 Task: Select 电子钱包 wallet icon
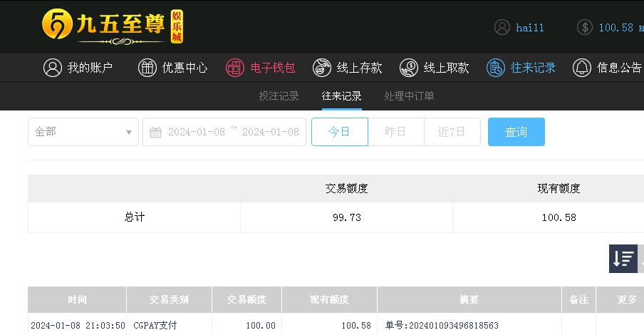pyautogui.click(x=235, y=68)
